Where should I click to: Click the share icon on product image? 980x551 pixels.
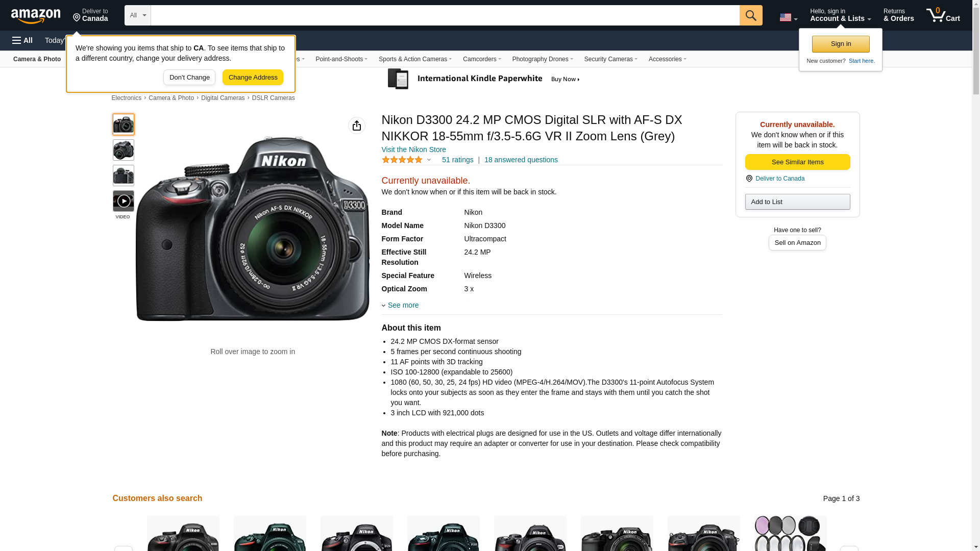(x=356, y=126)
